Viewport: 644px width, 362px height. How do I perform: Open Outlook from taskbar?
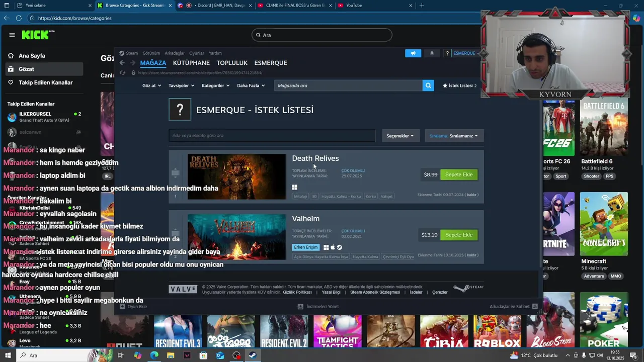[220, 355]
